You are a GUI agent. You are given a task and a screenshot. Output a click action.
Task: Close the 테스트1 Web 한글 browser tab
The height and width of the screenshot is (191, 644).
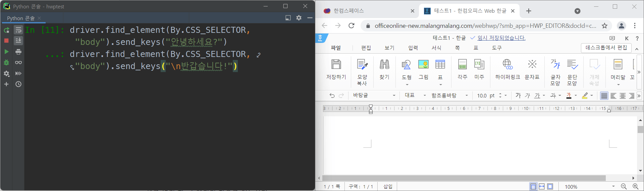click(x=513, y=11)
